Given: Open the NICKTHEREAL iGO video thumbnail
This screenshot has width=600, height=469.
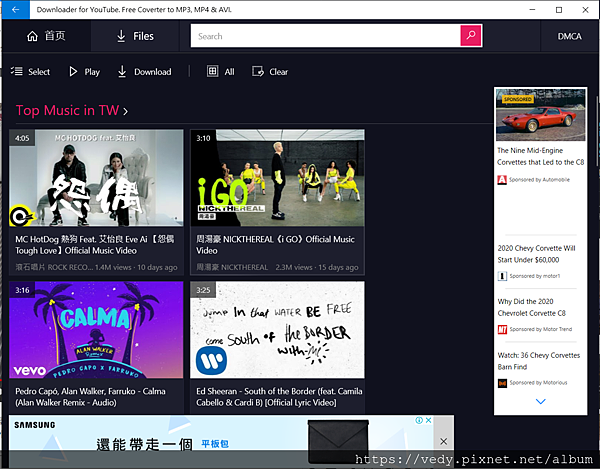Looking at the screenshot, I should point(277,178).
